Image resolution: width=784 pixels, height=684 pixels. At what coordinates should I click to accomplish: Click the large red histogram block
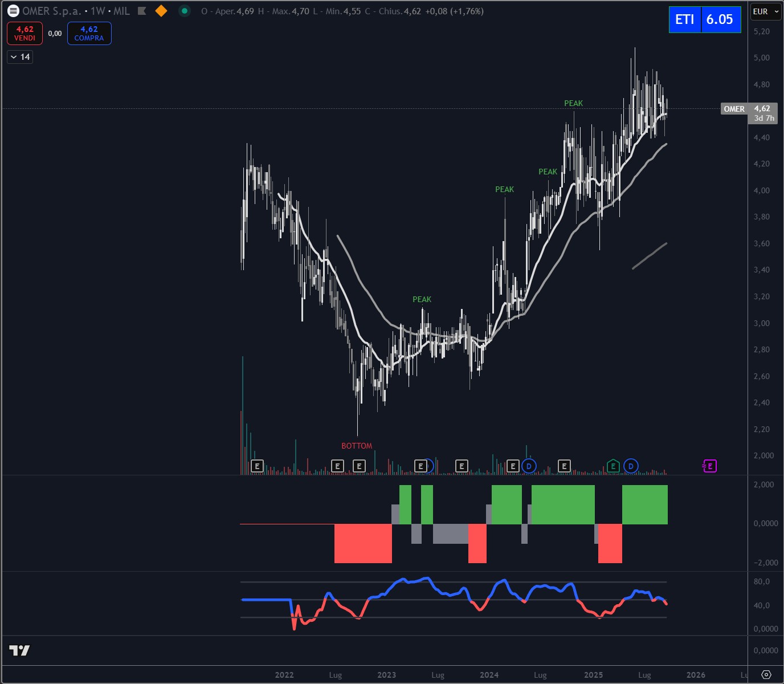[363, 543]
